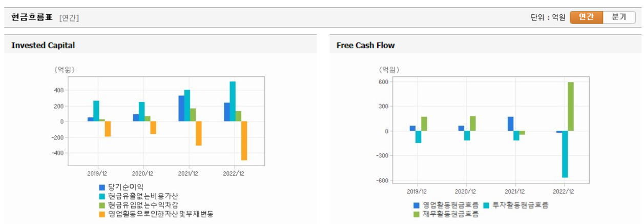Select the 영업활동현금흐름 legend label
This screenshot has width=644, height=224.
[450, 205]
